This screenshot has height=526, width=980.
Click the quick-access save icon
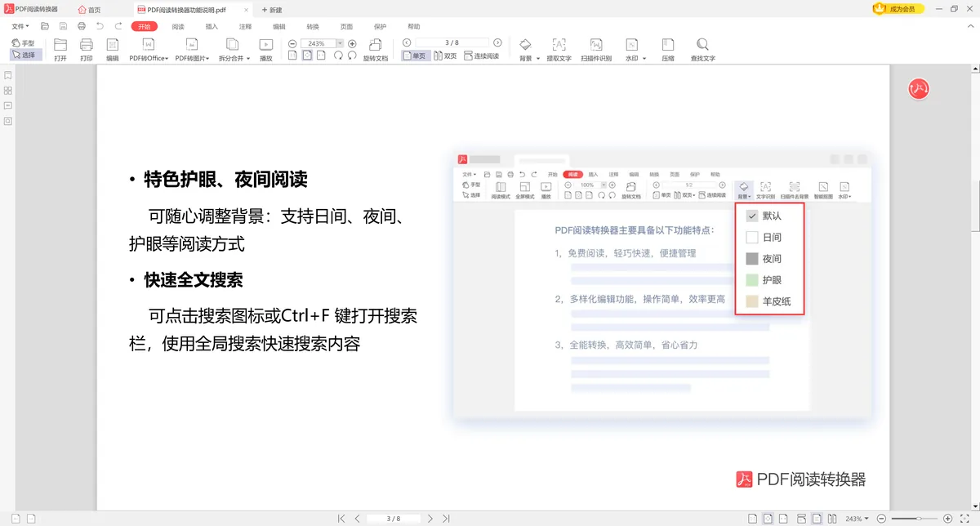[64, 26]
